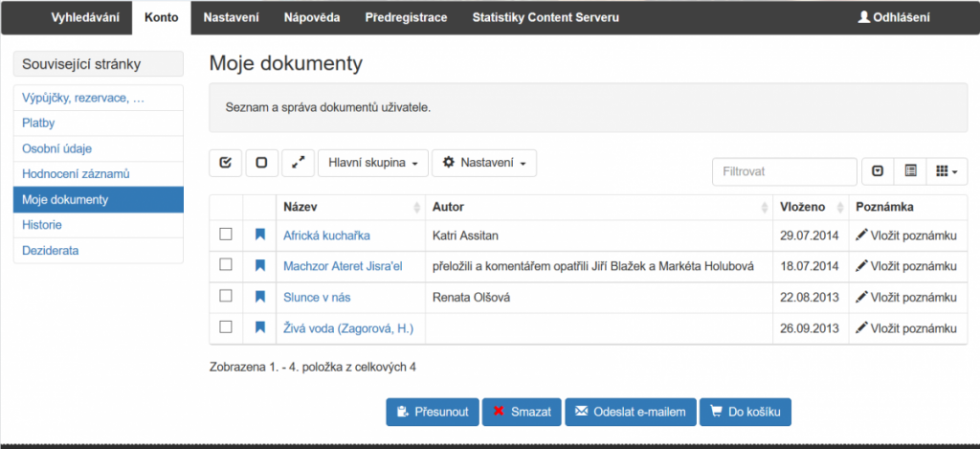This screenshot has height=449, width=980.
Task: Switch to the Vyhledávání tab
Action: tap(84, 17)
